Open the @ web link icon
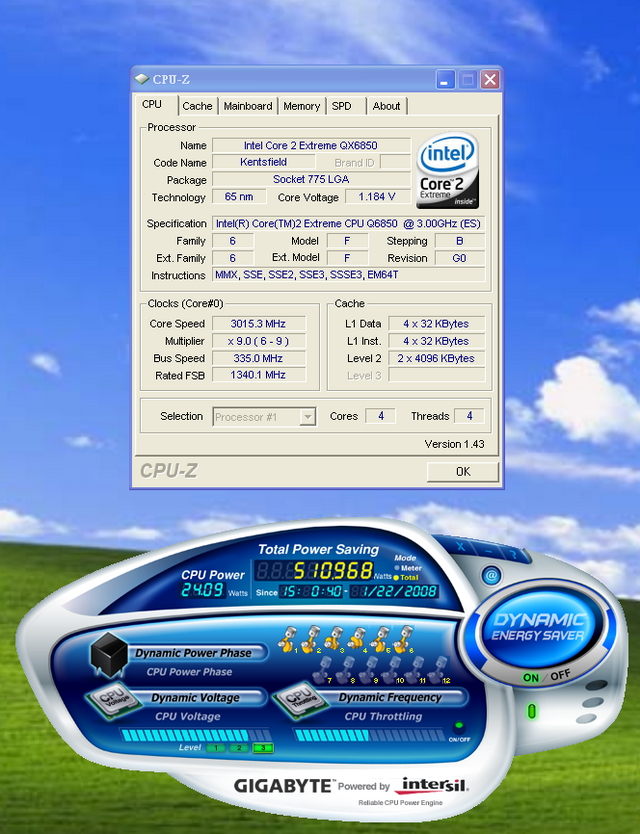The width and height of the screenshot is (640, 834). pos(492,575)
